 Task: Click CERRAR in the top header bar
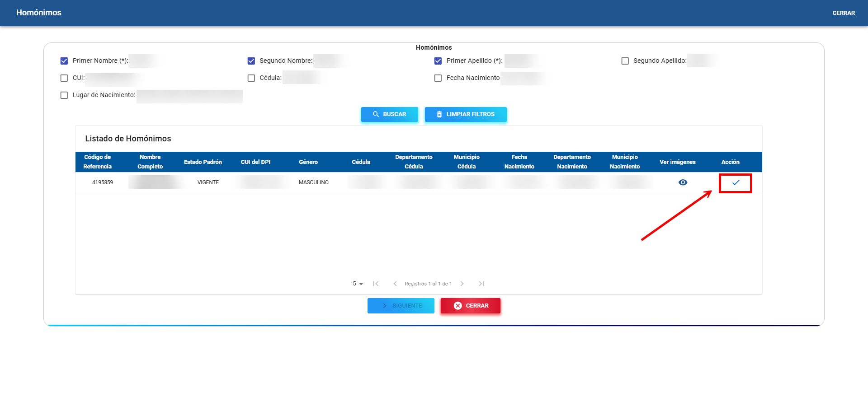pos(844,13)
